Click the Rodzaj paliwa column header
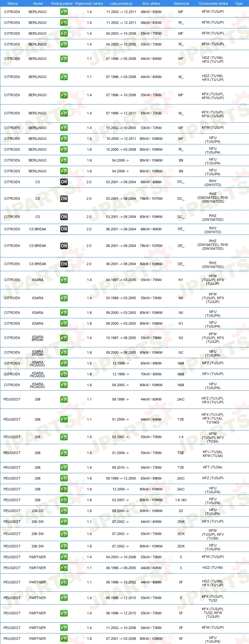 62,4
